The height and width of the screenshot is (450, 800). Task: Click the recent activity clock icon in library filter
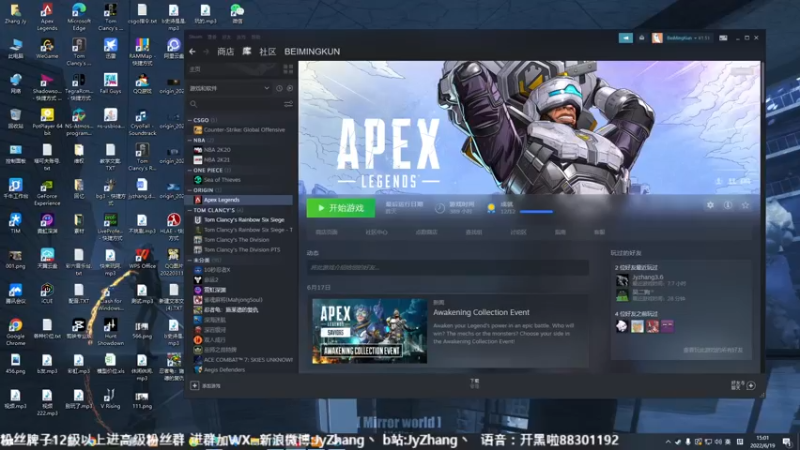[279, 88]
